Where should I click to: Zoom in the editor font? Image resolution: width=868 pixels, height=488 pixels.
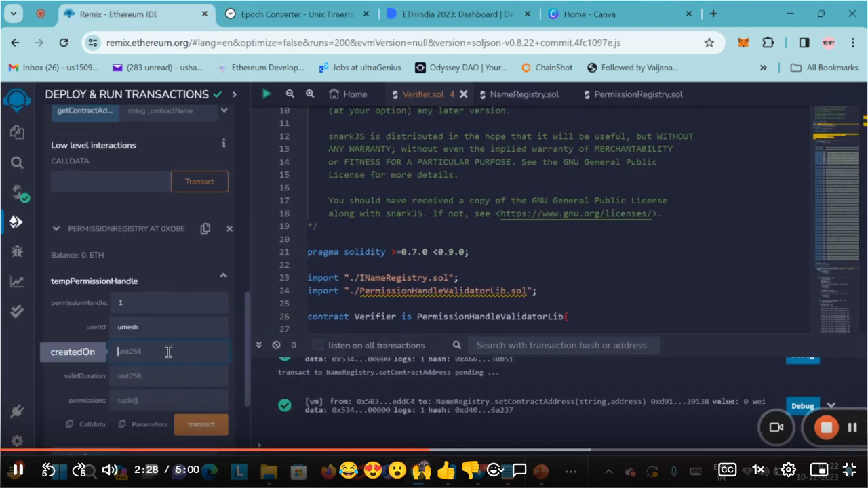point(310,94)
